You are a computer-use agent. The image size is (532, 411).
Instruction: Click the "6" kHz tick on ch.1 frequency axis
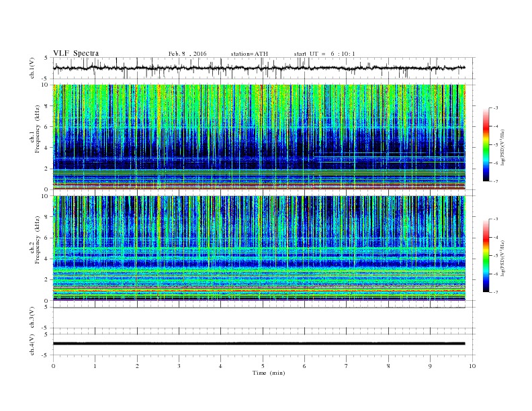click(46, 126)
